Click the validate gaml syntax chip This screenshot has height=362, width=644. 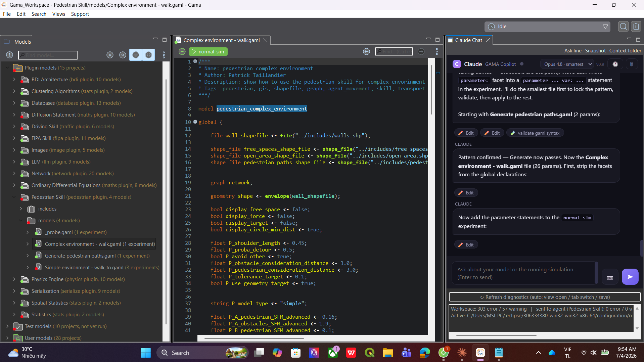click(535, 133)
